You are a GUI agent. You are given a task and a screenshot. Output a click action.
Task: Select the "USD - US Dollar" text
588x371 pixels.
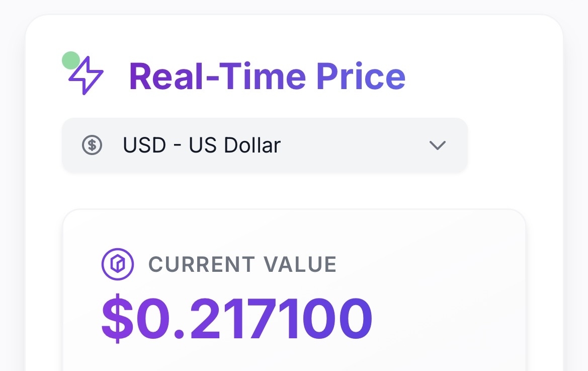point(202,145)
